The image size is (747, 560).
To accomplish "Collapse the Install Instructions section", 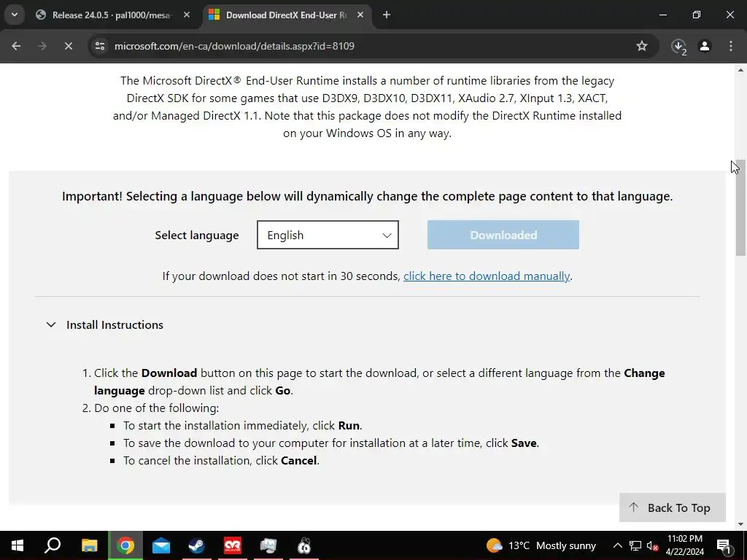I will pyautogui.click(x=104, y=324).
